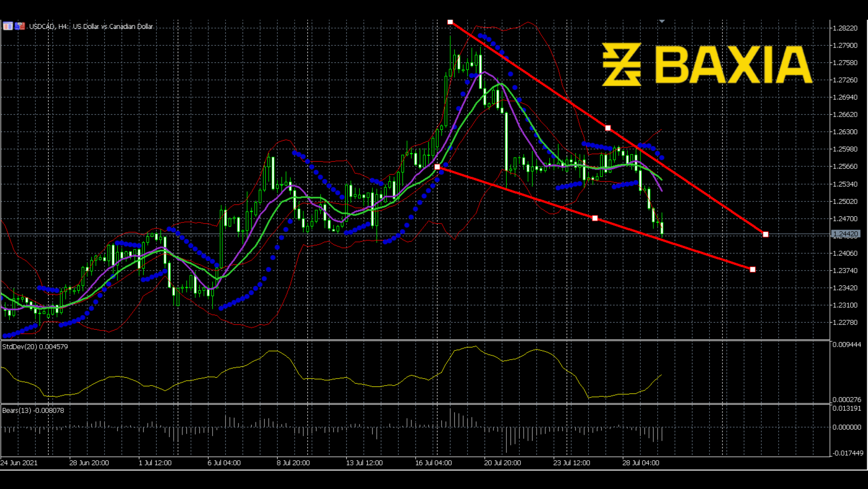The height and width of the screenshot is (489, 868).
Task: Click the 20 Jul 20:00 time label
Action: click(502, 463)
